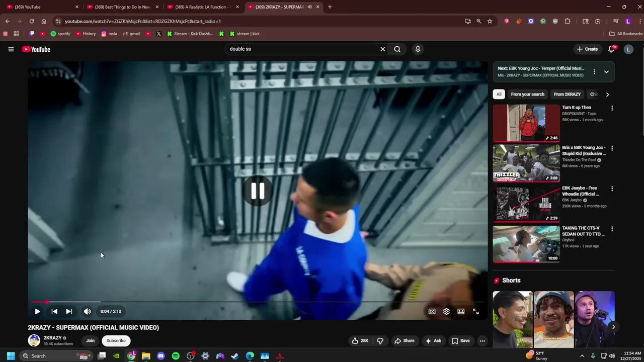Enter full screen mode
Image resolution: width=644 pixels, height=362 pixels.
pos(476,311)
